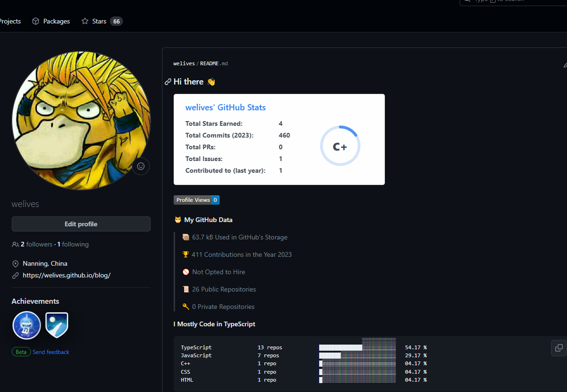
Task: Open the welives' GitHub Stats card title
Action: coord(226,108)
